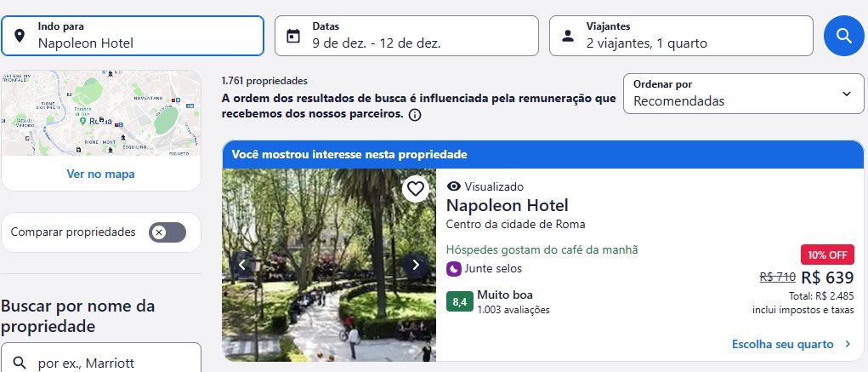Show next hotel photo arrow
The width and height of the screenshot is (868, 372).
pos(416,265)
